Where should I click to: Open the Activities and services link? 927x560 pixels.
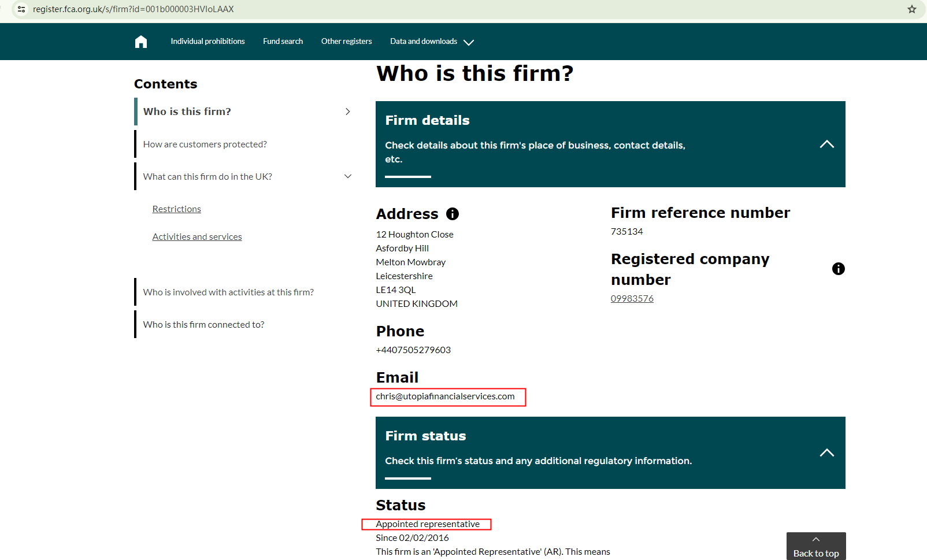point(197,237)
